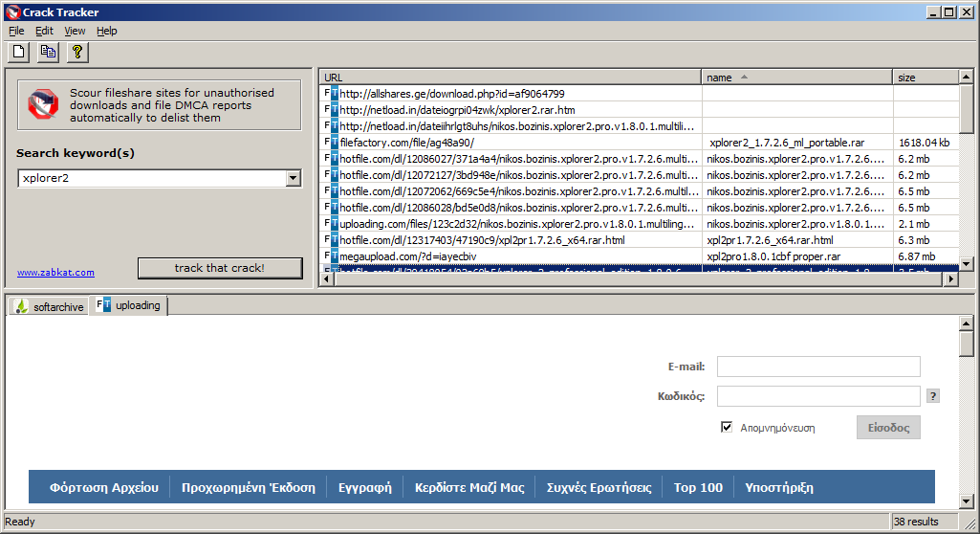Viewport: 980px width, 534px height.
Task: Switch to the uploading tab
Action: click(x=129, y=306)
